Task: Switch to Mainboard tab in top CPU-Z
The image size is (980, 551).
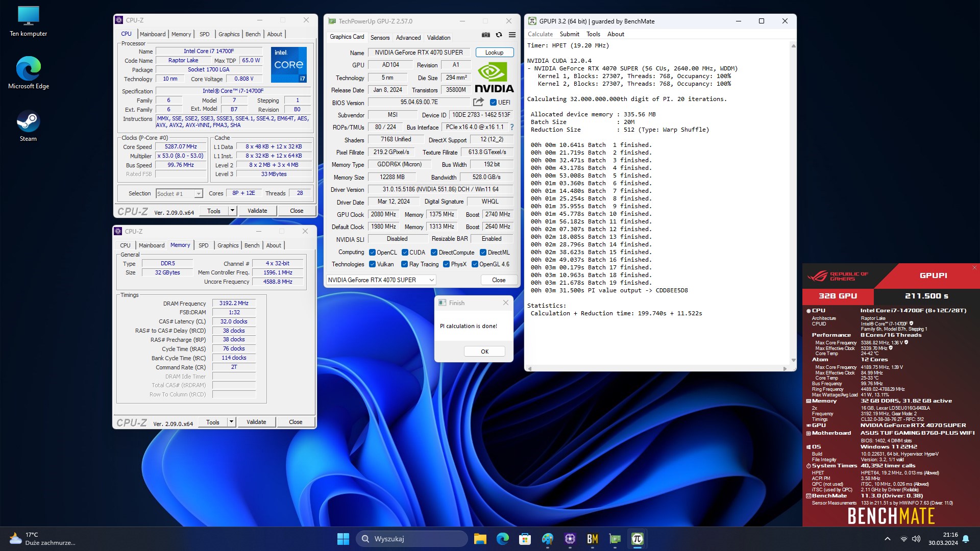Action: [153, 34]
